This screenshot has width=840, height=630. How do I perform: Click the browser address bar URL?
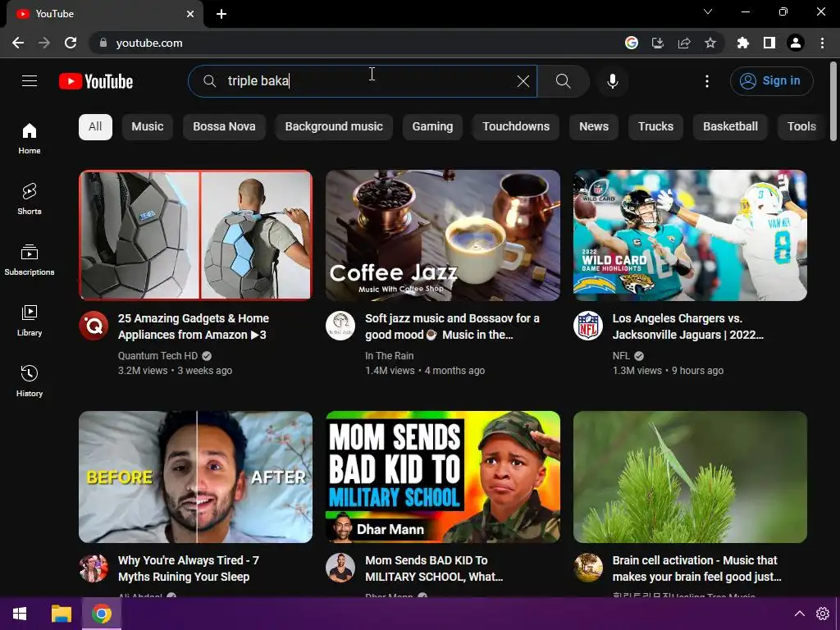coord(149,43)
